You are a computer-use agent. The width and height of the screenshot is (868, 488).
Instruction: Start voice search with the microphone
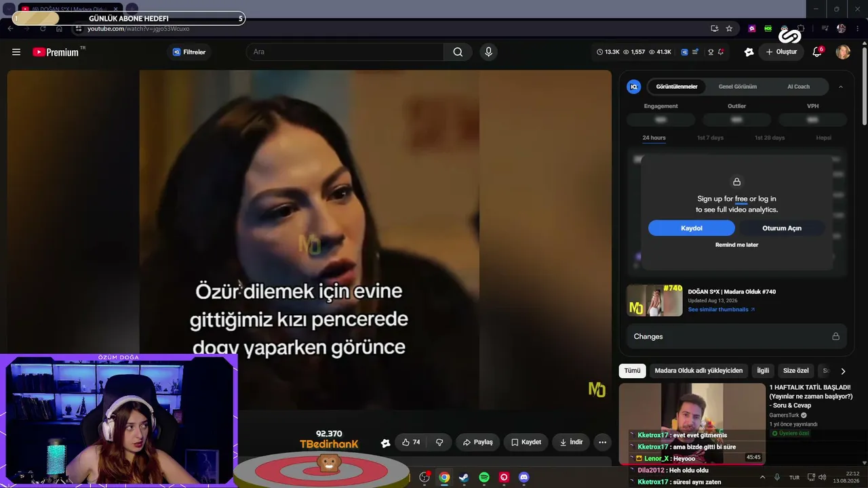[x=488, y=52]
